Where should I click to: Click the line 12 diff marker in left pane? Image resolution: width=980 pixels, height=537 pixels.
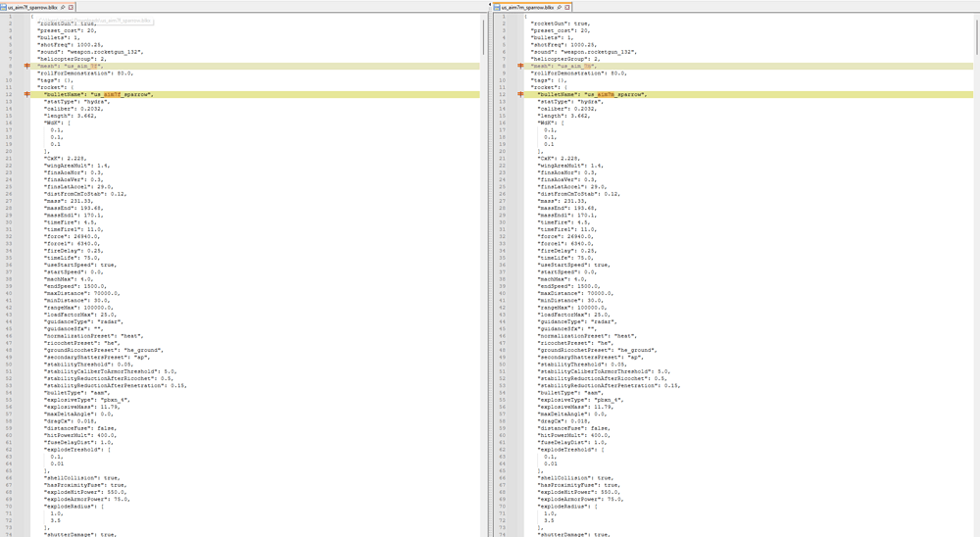[27, 94]
